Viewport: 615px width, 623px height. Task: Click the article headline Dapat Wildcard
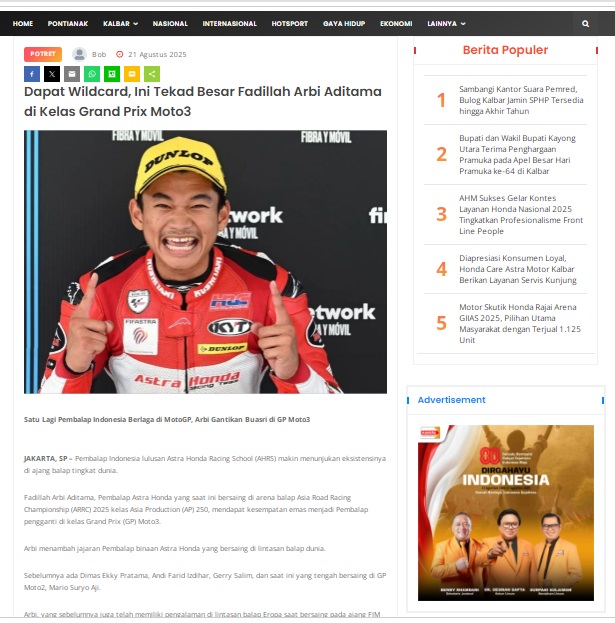pyautogui.click(x=203, y=101)
